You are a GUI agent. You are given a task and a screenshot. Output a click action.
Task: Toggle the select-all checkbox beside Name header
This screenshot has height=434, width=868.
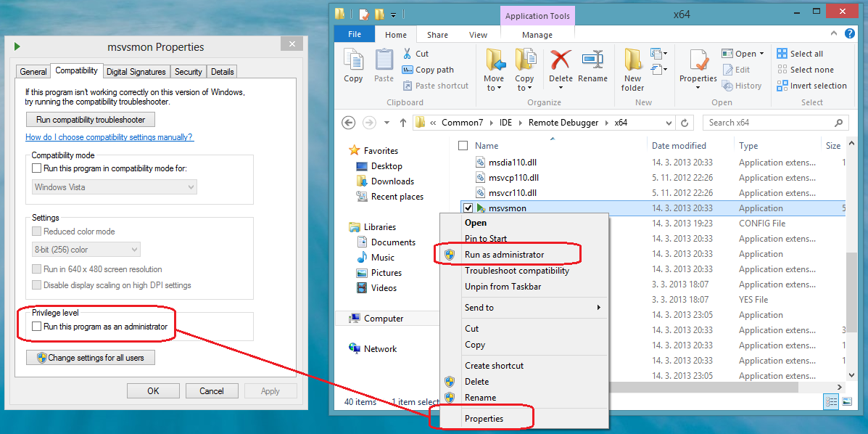(x=463, y=146)
